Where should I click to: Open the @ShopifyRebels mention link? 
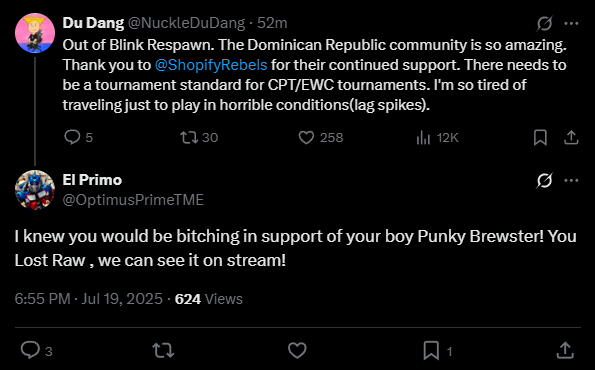coord(211,65)
